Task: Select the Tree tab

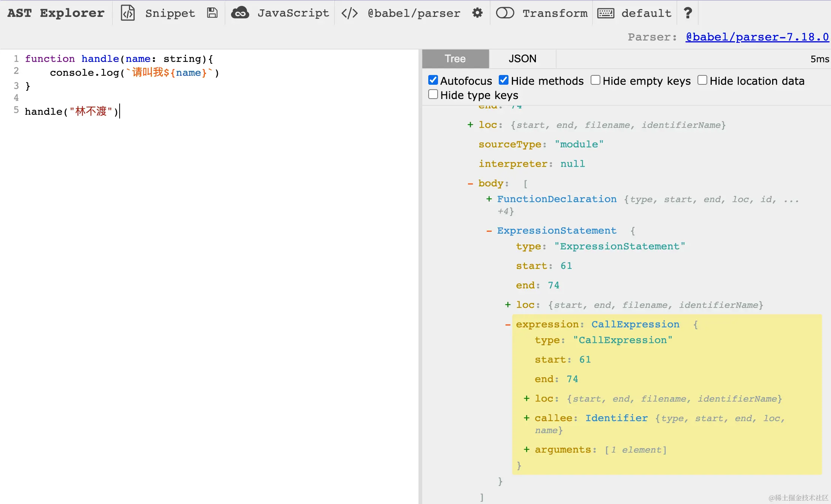Action: click(455, 59)
